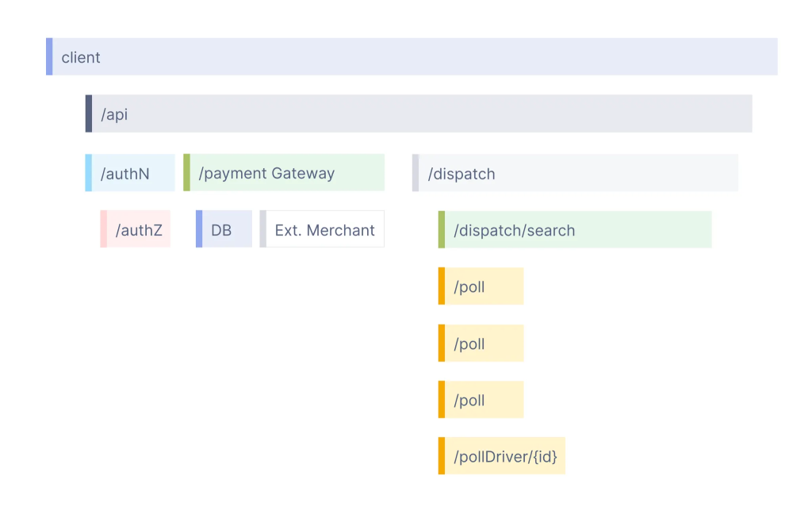This screenshot has width=812, height=518.
Task: Click the blue color marker on client
Action: pos(49,57)
